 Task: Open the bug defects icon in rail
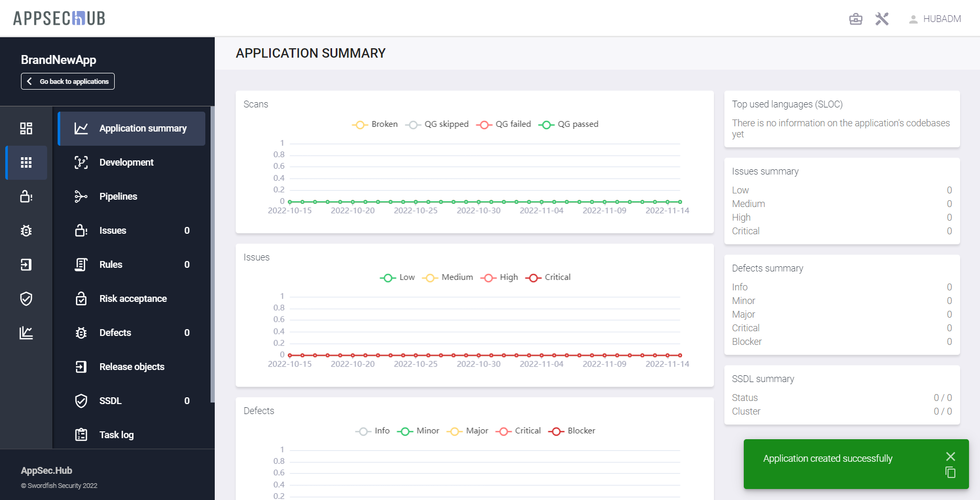(26, 231)
